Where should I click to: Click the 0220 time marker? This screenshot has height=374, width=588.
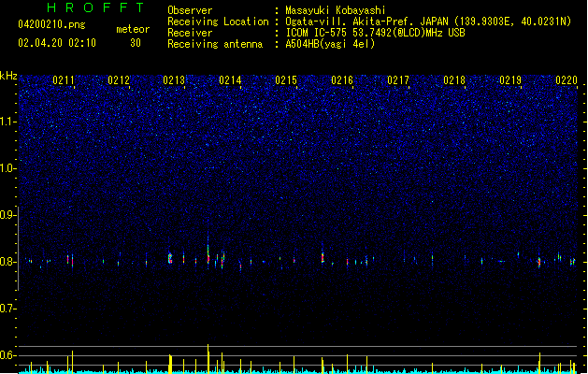click(x=566, y=80)
